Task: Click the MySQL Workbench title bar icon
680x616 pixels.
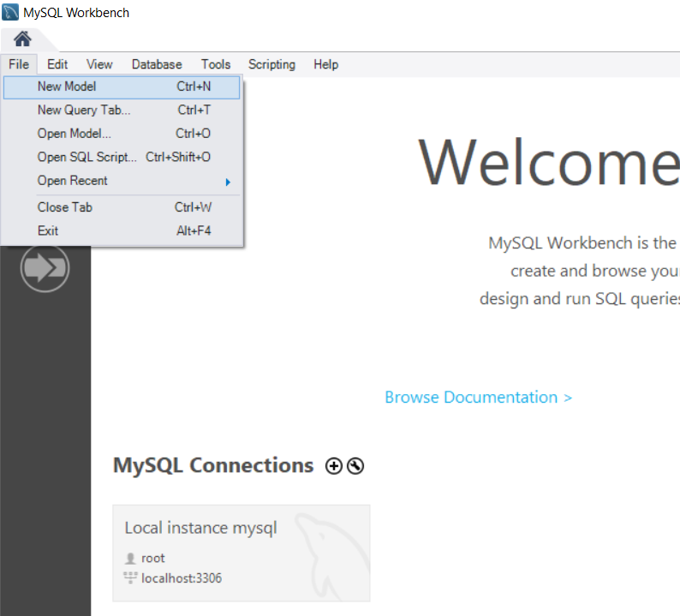Action: 10,12
